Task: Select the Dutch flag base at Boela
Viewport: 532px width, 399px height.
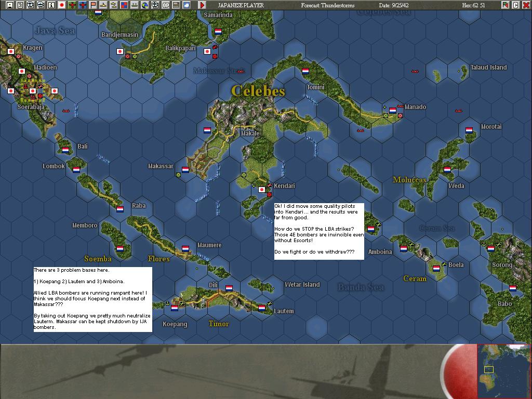Action: tap(436, 269)
